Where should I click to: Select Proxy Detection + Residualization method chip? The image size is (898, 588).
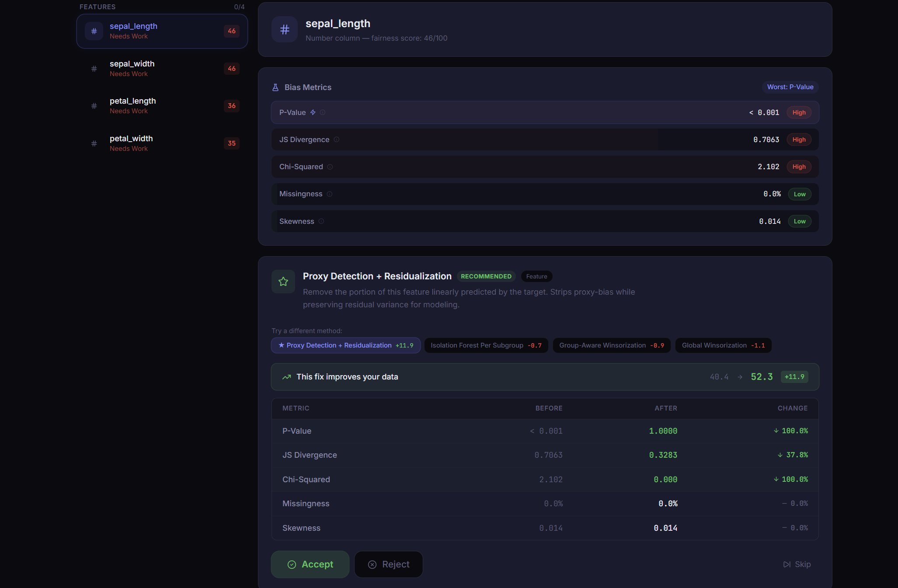345,345
